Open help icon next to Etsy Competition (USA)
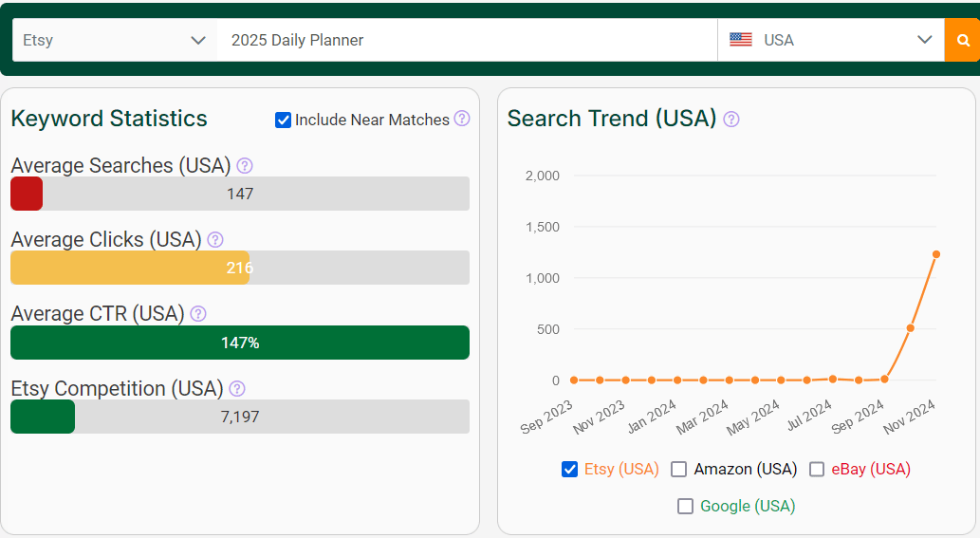This screenshot has height=538, width=980. point(237,389)
